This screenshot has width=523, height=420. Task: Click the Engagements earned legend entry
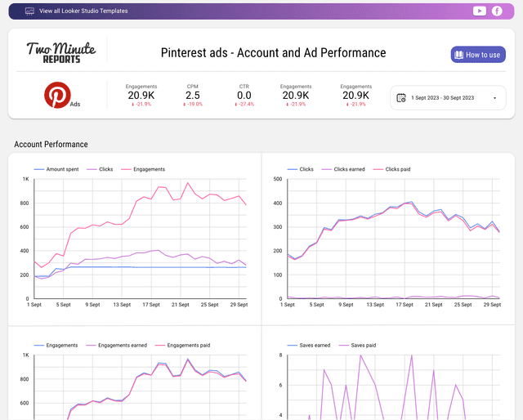116,346
